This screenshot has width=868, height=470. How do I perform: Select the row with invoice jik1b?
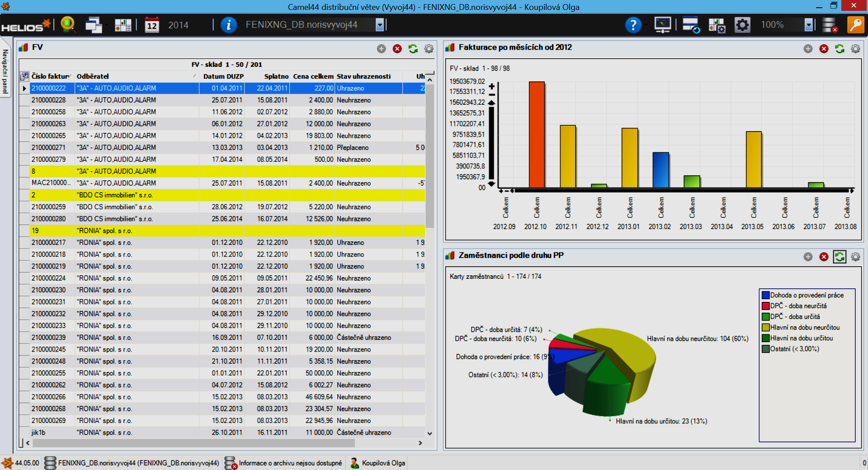[222, 432]
